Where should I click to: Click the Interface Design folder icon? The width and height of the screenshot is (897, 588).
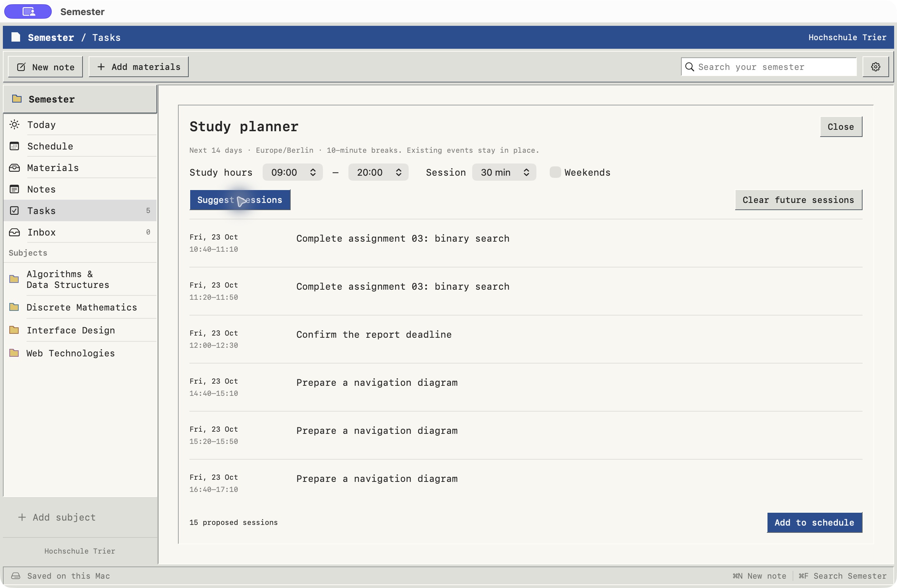click(14, 330)
